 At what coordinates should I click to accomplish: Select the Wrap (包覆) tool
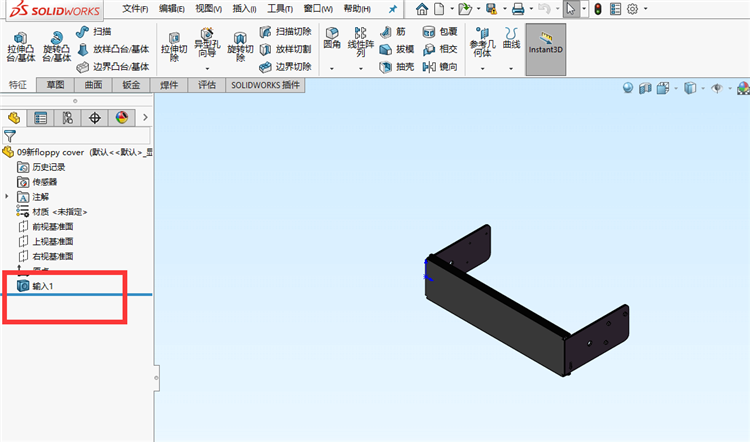[x=440, y=32]
